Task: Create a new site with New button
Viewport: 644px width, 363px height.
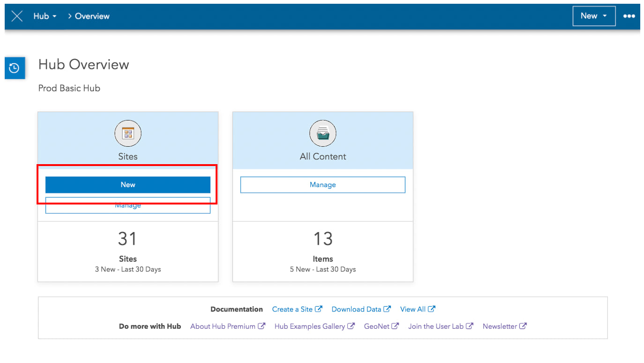Action: [x=128, y=185]
